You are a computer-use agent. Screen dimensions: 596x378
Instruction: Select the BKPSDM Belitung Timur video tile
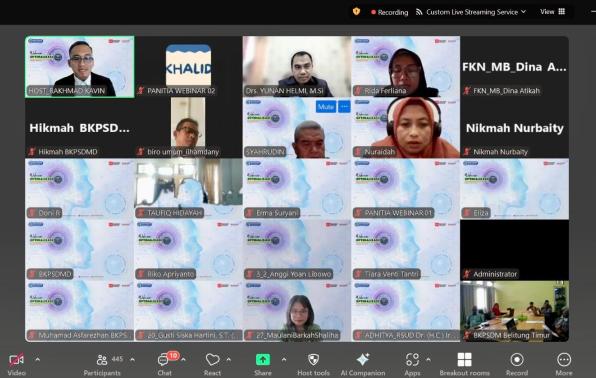pyautogui.click(x=514, y=311)
